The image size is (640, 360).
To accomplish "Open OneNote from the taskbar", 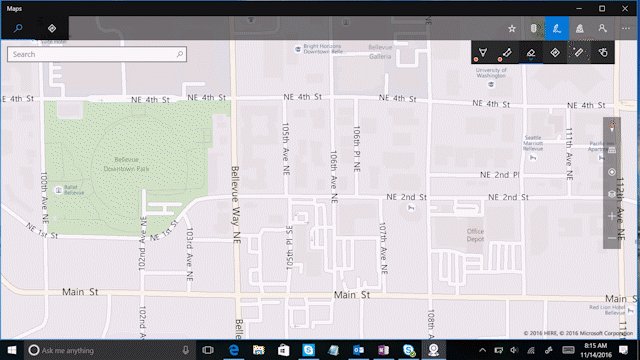I will [383, 350].
